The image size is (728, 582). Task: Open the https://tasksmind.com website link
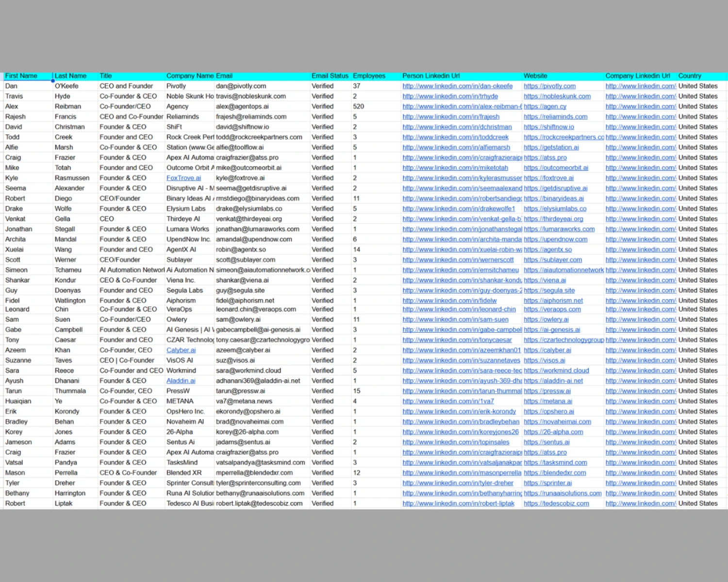point(556,463)
